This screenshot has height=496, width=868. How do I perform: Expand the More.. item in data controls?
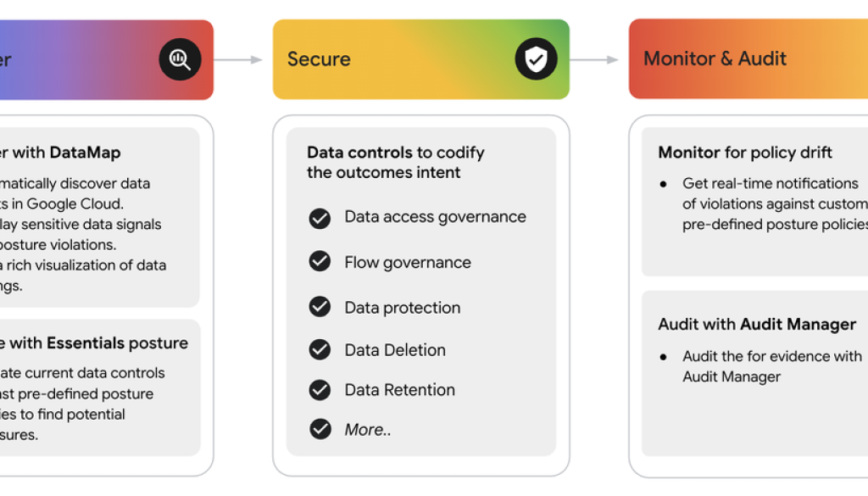(368, 430)
